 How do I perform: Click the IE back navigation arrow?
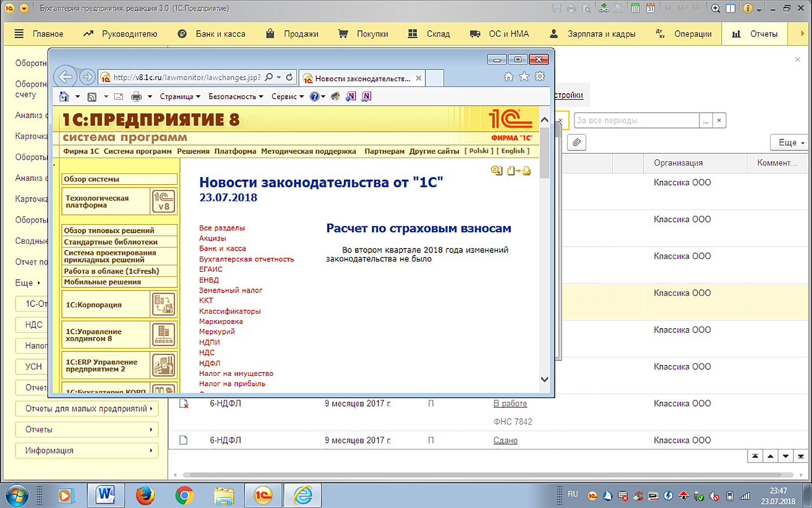point(66,77)
